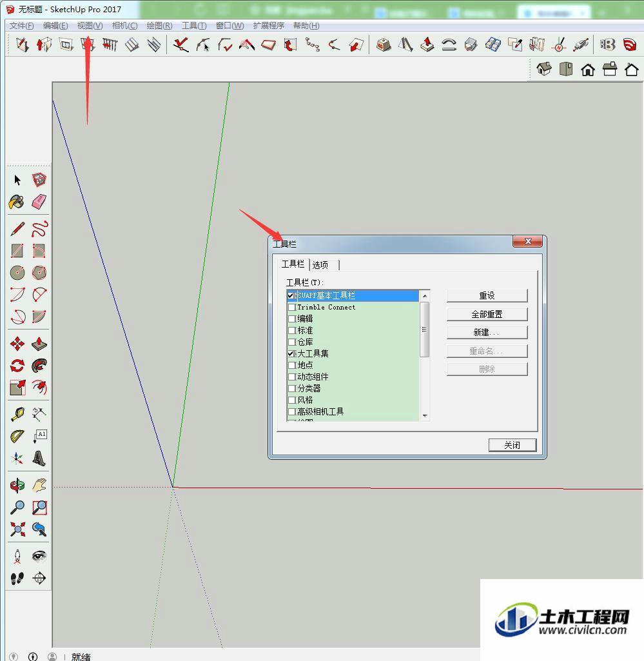Open the info icon in status bar
Screen dimensions: 644x661
33,656
